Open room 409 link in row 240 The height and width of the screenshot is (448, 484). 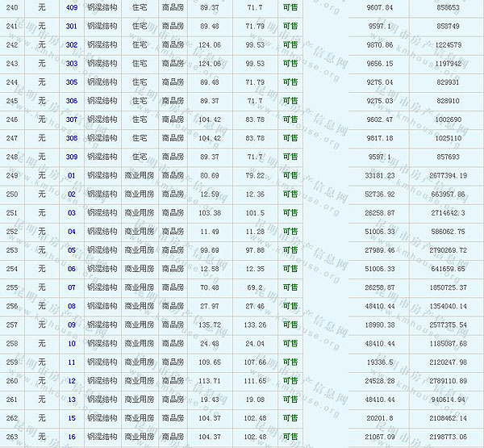(x=72, y=6)
